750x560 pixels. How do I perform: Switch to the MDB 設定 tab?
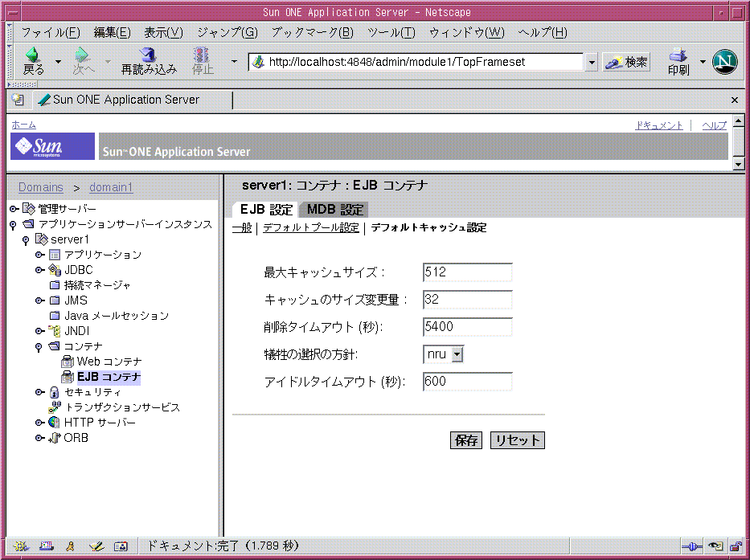point(335,210)
